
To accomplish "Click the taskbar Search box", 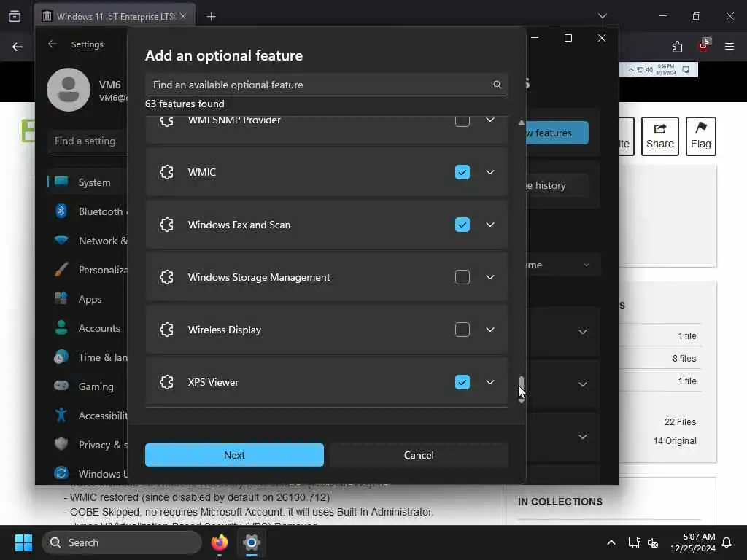I will (122, 542).
